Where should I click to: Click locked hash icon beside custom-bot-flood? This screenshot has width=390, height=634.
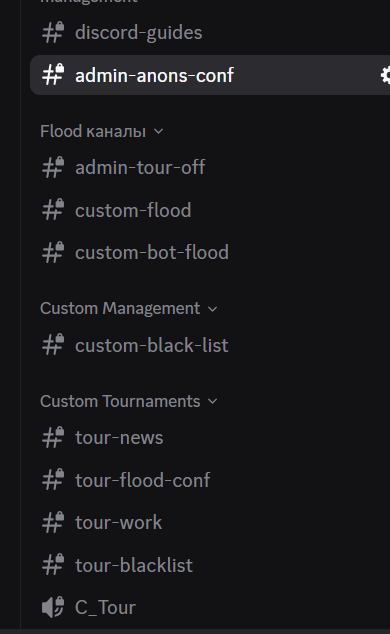click(53, 252)
